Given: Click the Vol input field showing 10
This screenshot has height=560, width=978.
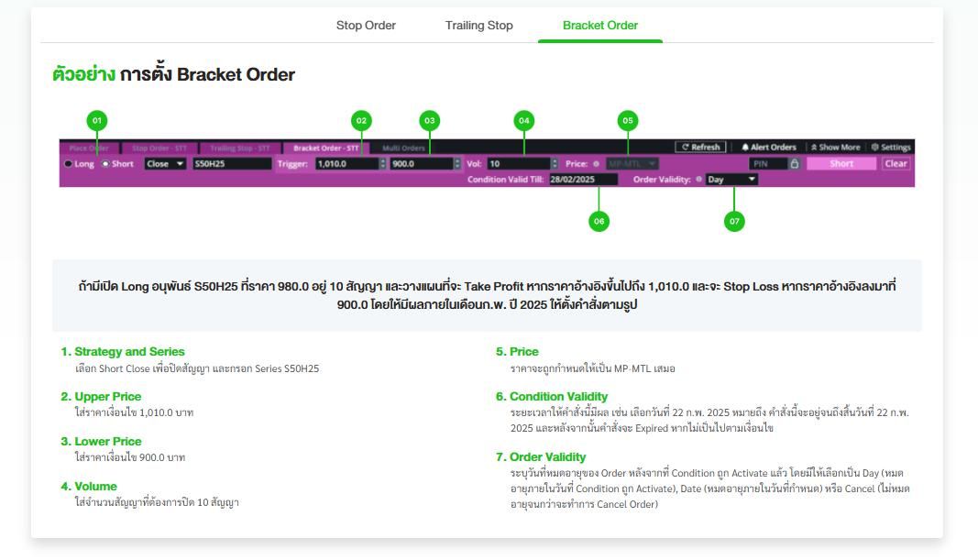Looking at the screenshot, I should (519, 164).
